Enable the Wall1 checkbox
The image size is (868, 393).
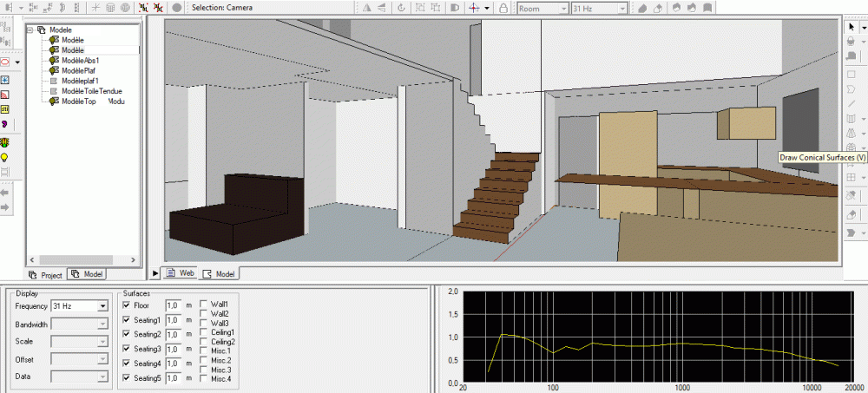(203, 304)
